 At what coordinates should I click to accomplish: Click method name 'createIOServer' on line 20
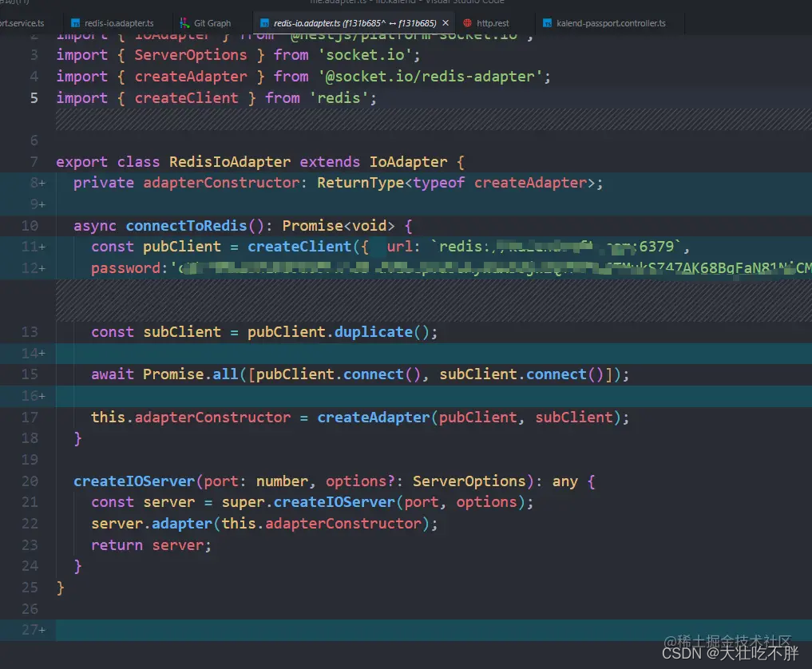[x=134, y=481]
